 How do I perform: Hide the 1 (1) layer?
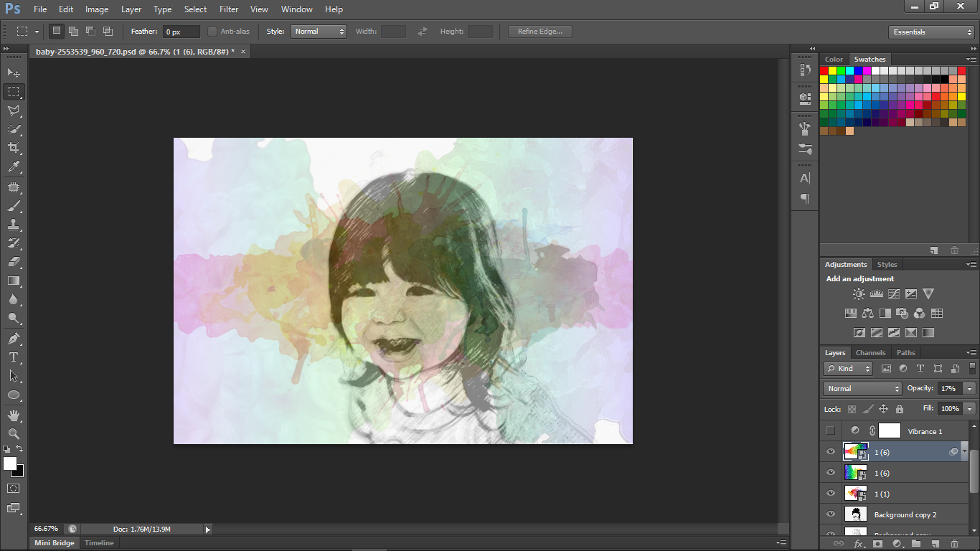[831, 494]
